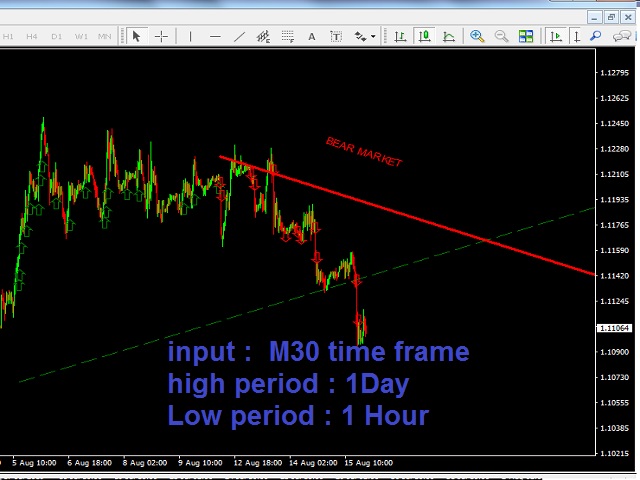Switch to H4 timeframe
The image size is (640, 480).
(31, 36)
